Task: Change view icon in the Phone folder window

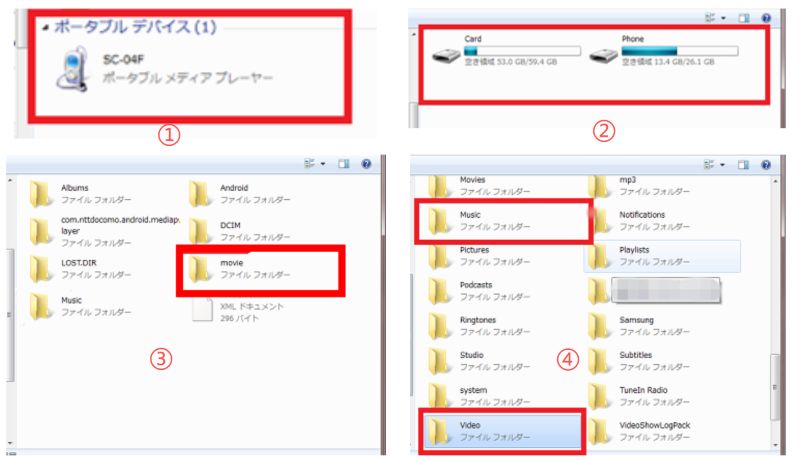Action: point(710,164)
